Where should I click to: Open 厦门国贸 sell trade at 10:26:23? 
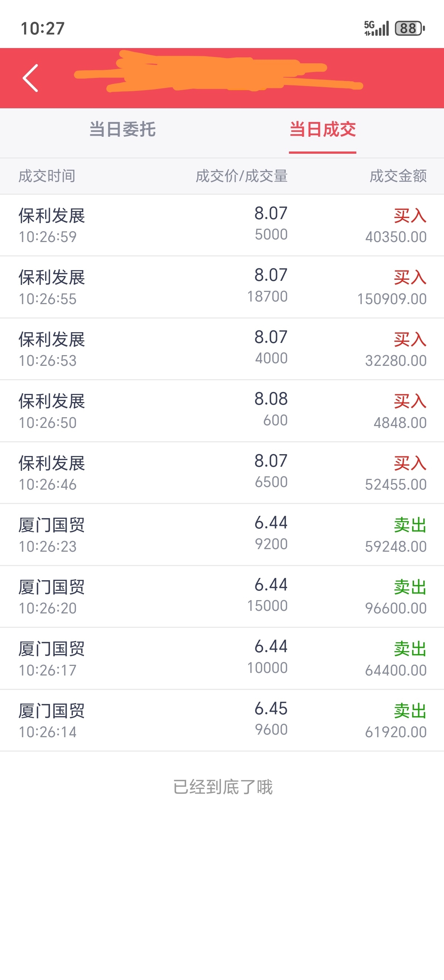tap(222, 534)
